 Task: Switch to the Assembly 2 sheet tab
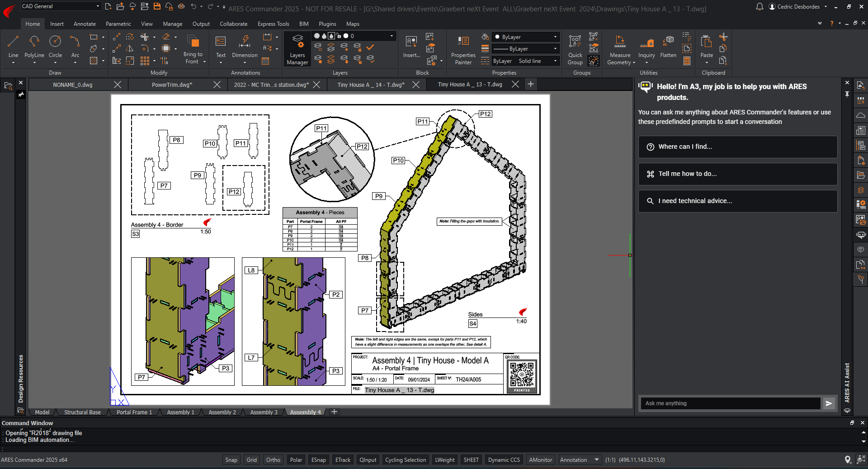point(222,412)
